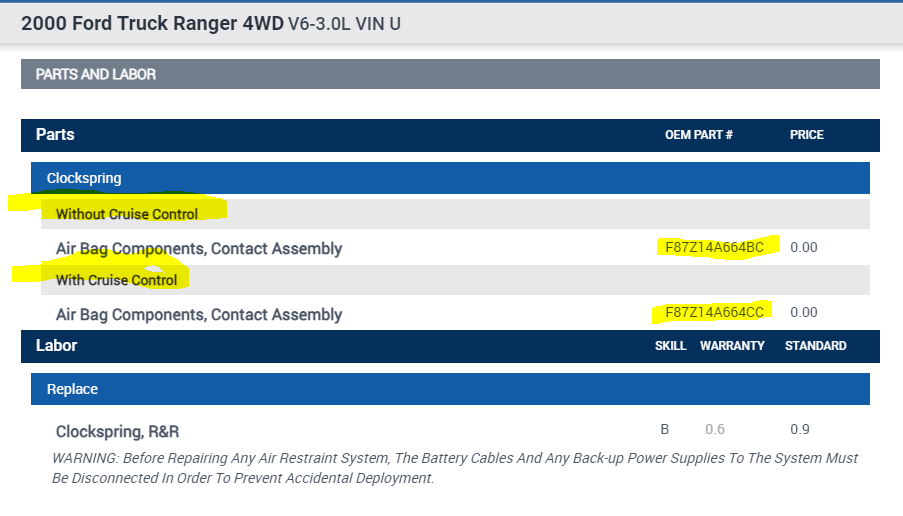Click the OEM PART # column header

pos(699,135)
